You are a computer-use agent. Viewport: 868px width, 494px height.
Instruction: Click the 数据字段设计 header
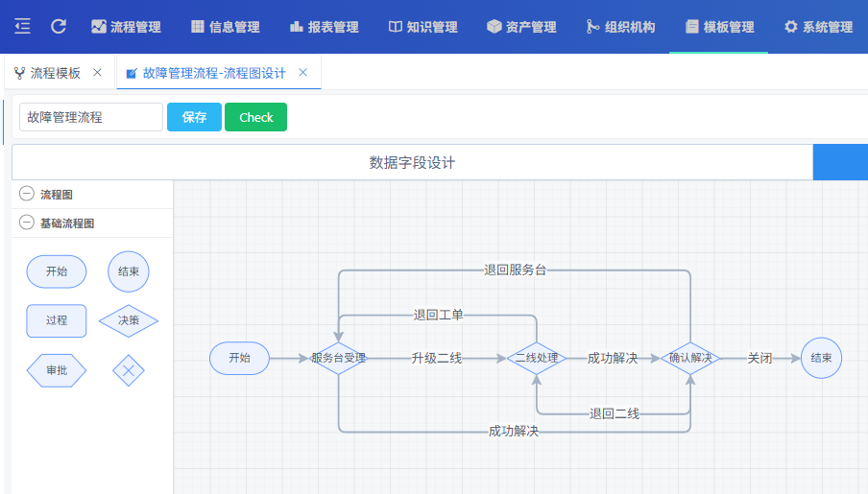[413, 163]
